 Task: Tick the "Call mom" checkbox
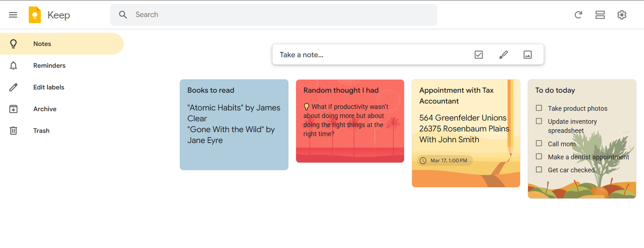coord(539,143)
